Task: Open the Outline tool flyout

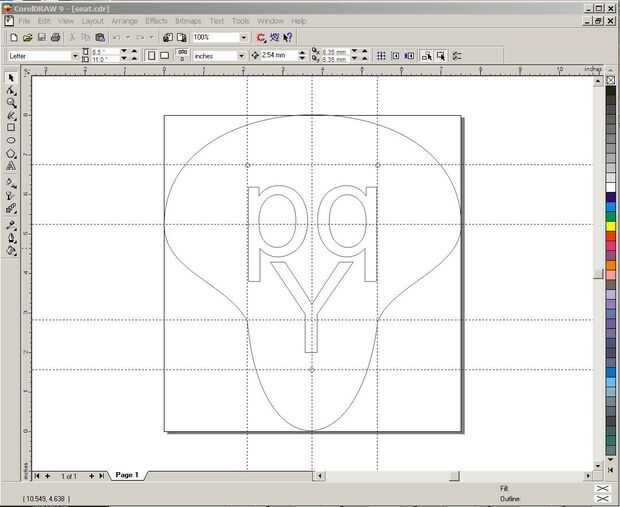Action: click(11, 238)
